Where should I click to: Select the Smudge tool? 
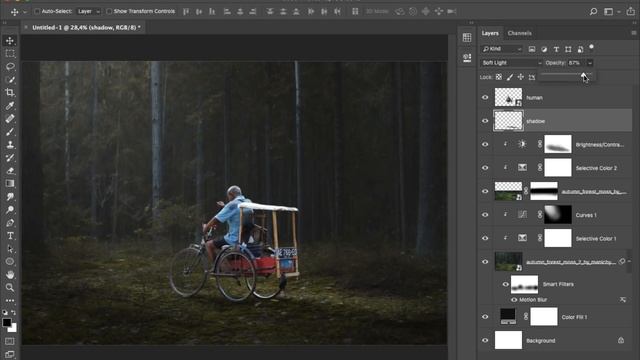[10, 197]
